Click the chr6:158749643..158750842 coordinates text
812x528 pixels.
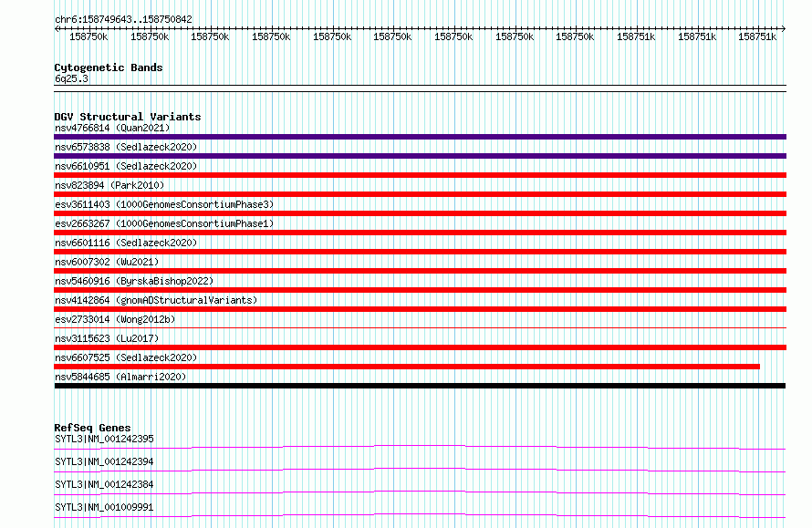pyautogui.click(x=123, y=19)
